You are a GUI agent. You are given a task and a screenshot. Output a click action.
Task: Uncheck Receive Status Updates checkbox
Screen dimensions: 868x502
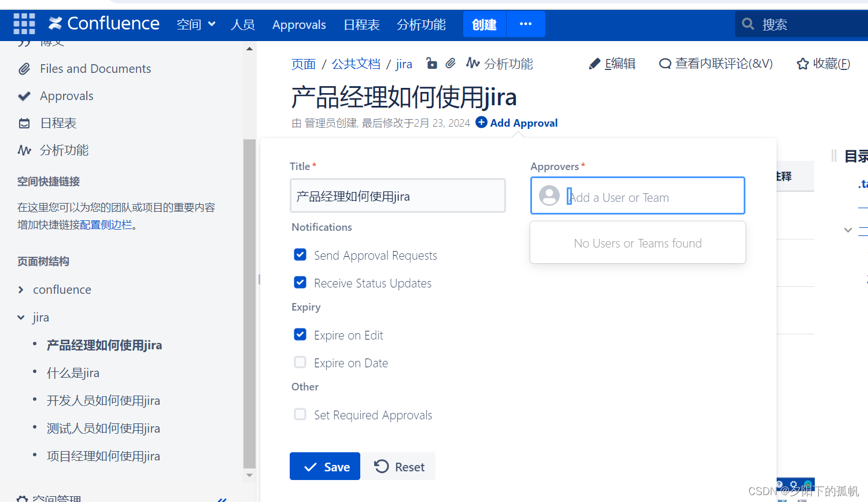pos(300,282)
